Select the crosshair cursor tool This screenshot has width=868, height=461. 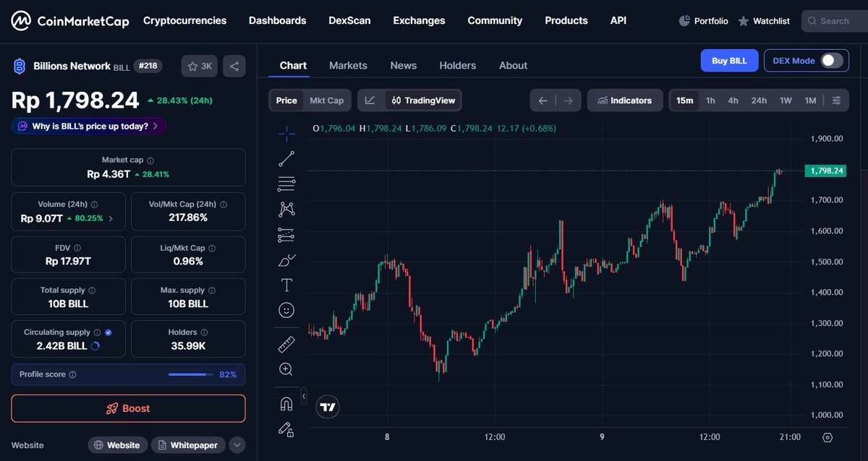(x=286, y=133)
